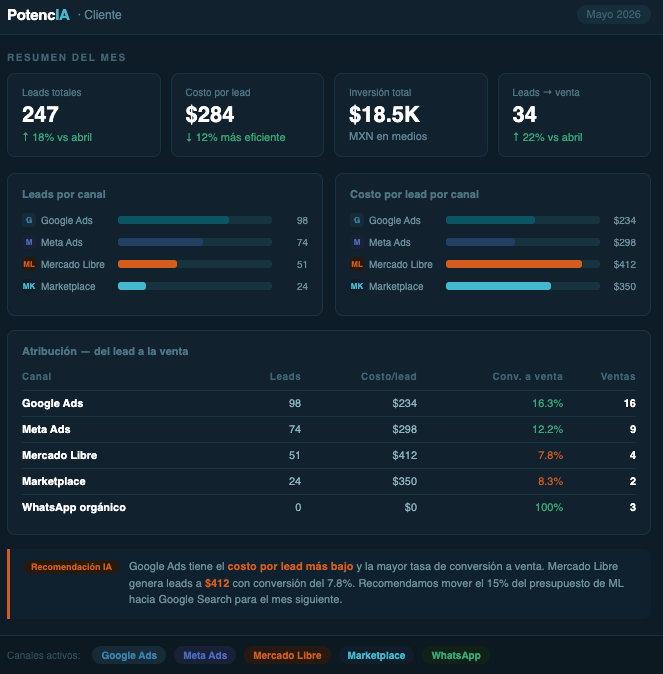The height and width of the screenshot is (674, 663).
Task: Sort by Costo/lead column header
Action: coord(389,377)
